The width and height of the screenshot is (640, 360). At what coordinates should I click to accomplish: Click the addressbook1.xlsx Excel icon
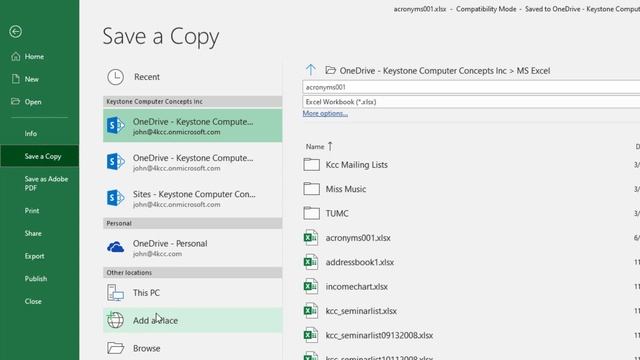(x=311, y=262)
